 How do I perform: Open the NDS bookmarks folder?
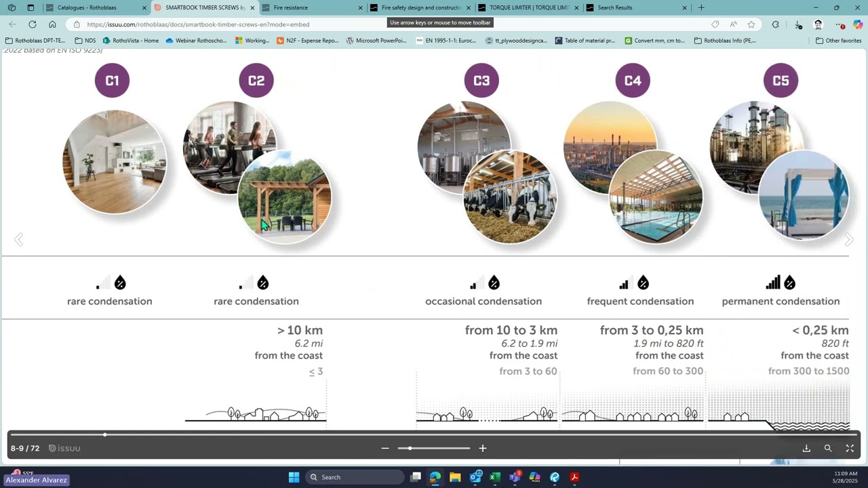click(85, 41)
